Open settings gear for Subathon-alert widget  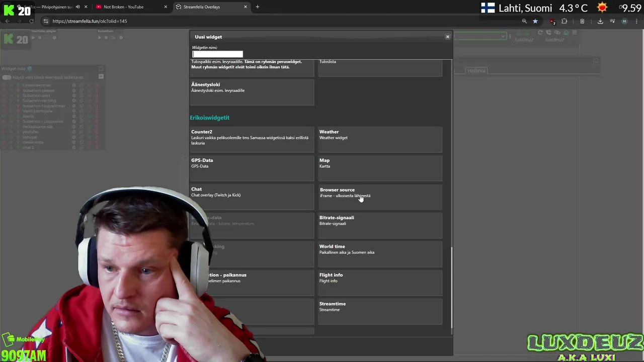click(74, 96)
